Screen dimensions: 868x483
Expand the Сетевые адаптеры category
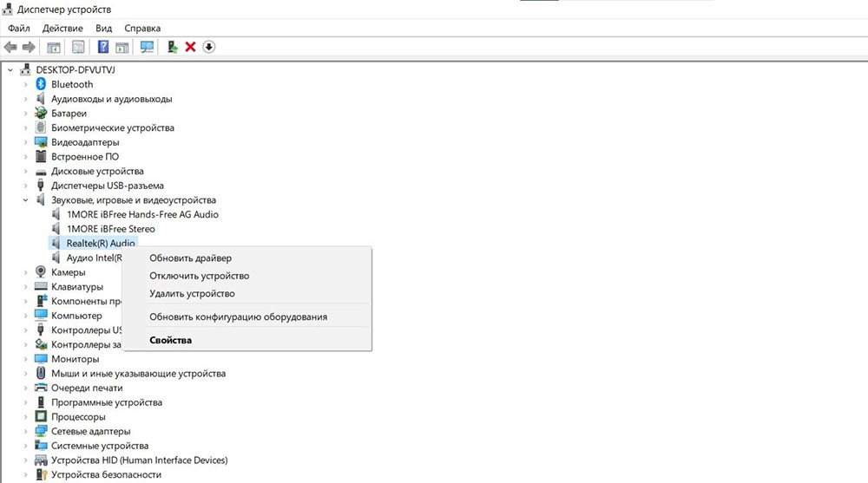pyautogui.click(x=26, y=431)
